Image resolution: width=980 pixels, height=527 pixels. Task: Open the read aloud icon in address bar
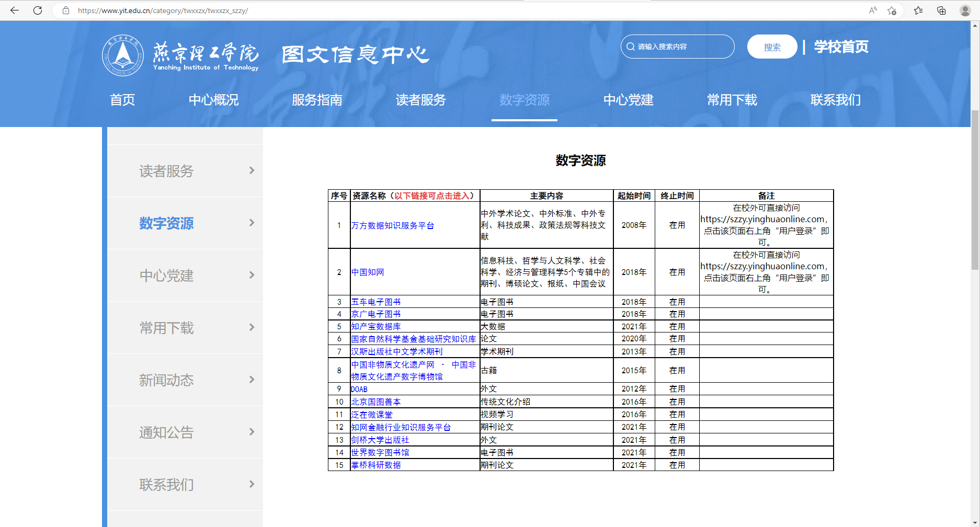pos(873,10)
